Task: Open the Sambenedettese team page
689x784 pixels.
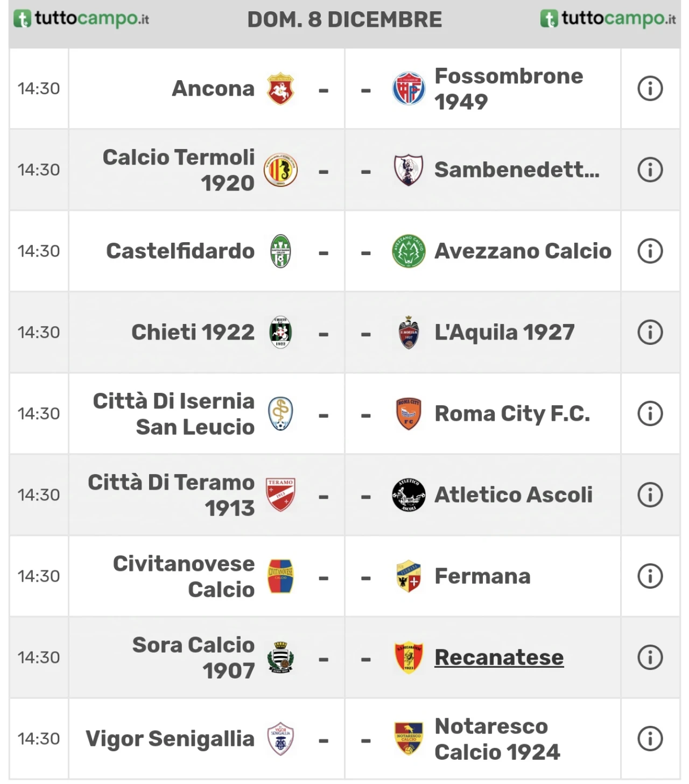Action: [x=517, y=169]
